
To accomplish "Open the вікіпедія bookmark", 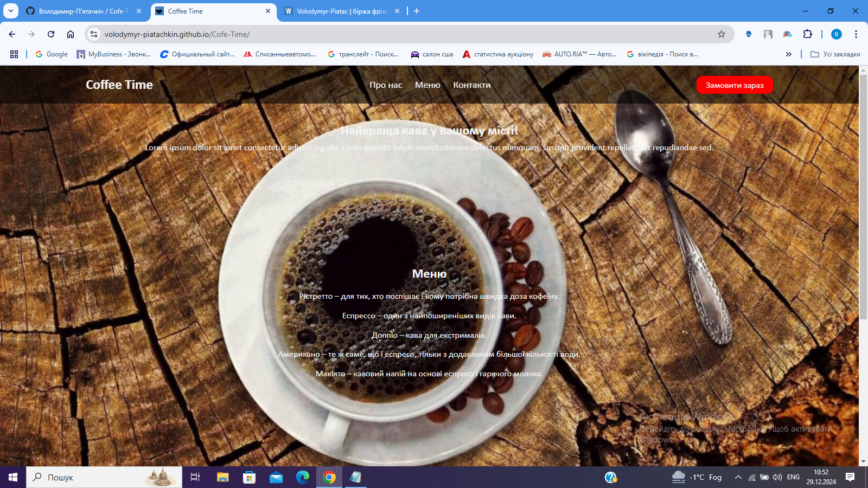I will pos(662,54).
